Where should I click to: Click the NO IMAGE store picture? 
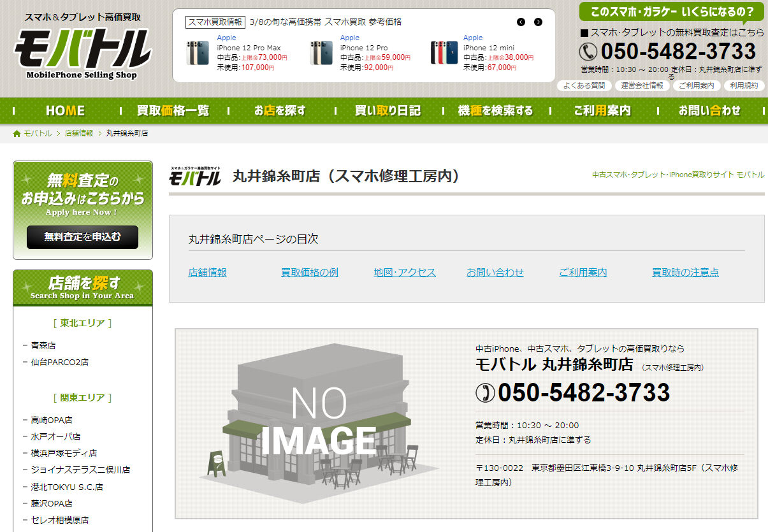319,423
